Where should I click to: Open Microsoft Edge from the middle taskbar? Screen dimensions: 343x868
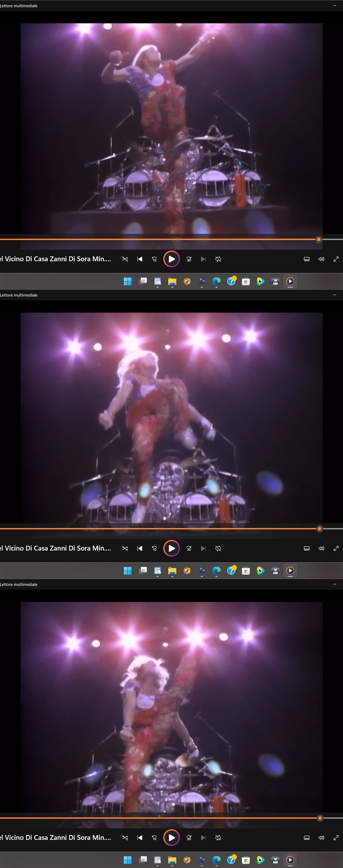216,570
